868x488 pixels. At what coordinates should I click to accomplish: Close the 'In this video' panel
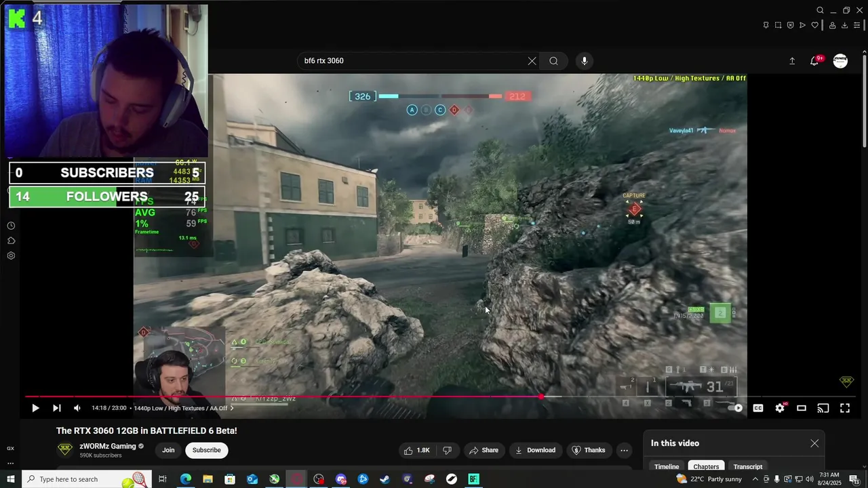click(x=814, y=443)
